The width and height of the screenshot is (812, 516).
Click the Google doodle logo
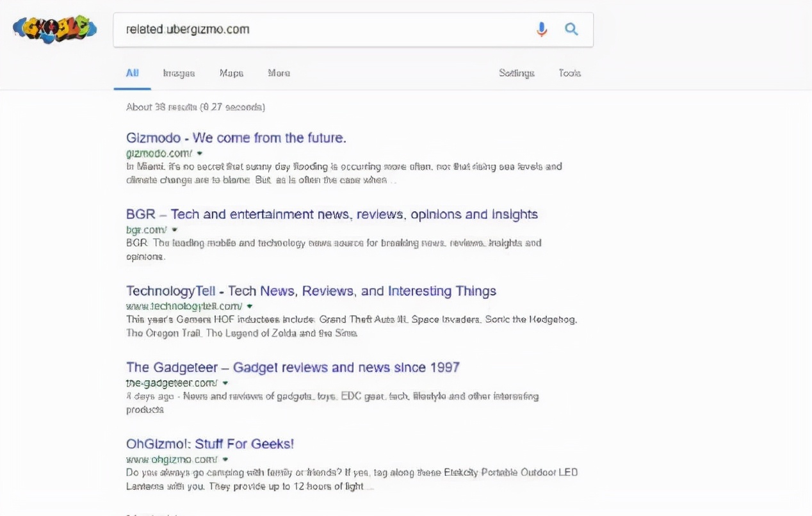click(x=55, y=29)
